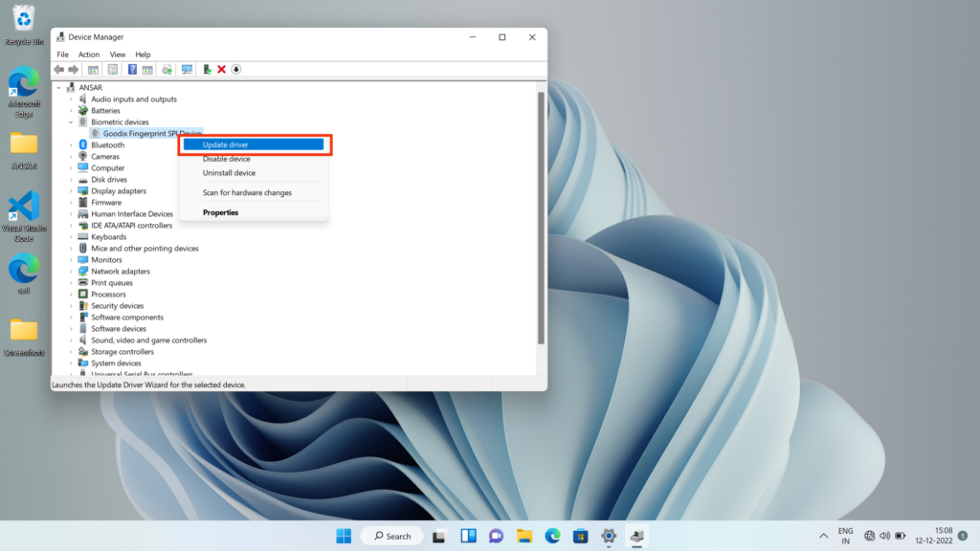Open Task View in the taskbar
The width and height of the screenshot is (980, 551).
[x=438, y=536]
